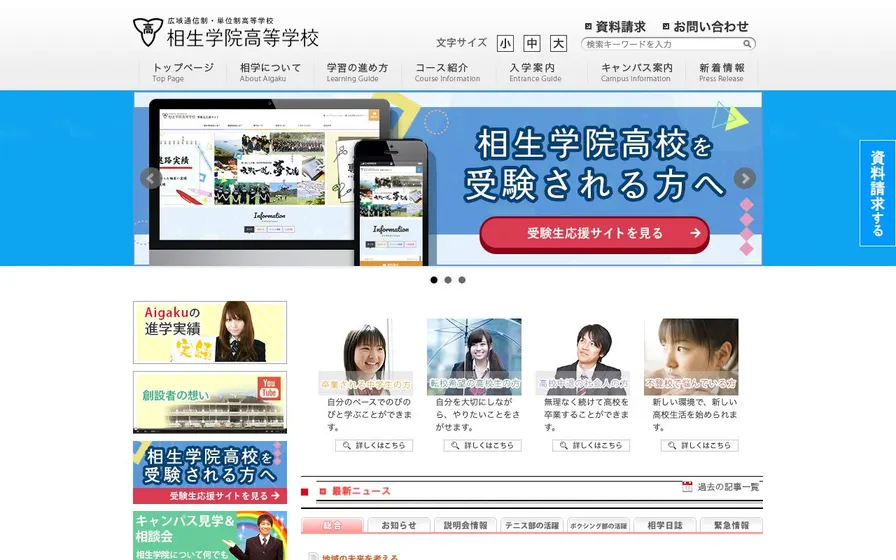
Task: Click the 高校中退の社会人の方 photo
Action: click(x=583, y=357)
